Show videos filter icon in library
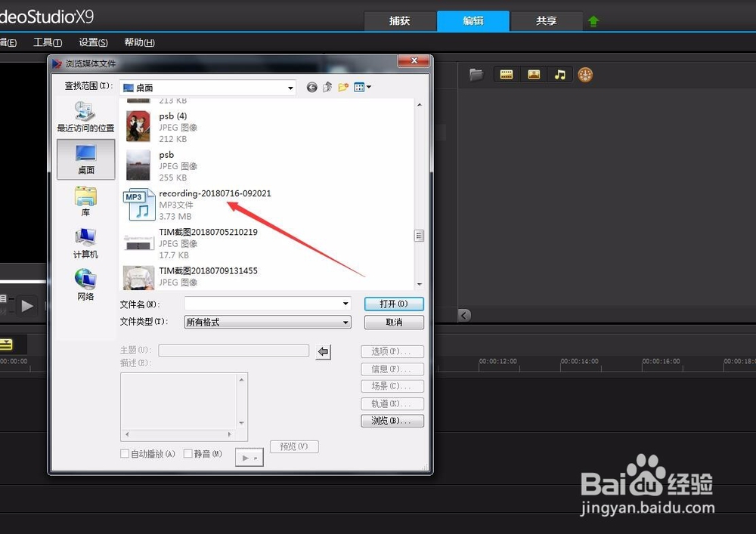756x534 pixels. coord(507,75)
